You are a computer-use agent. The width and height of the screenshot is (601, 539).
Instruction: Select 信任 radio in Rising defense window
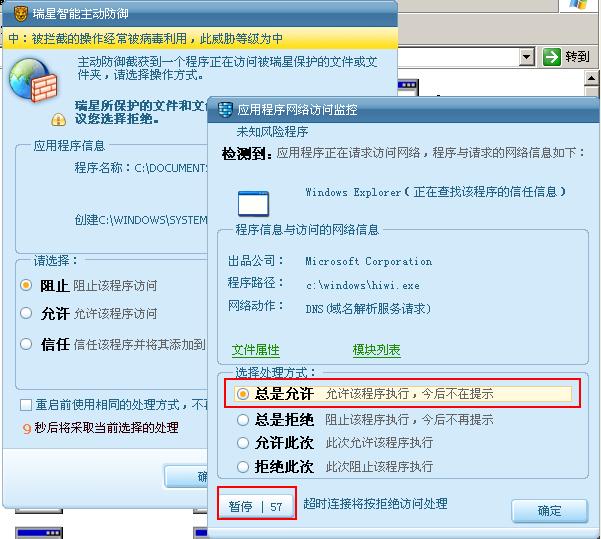pos(26,344)
